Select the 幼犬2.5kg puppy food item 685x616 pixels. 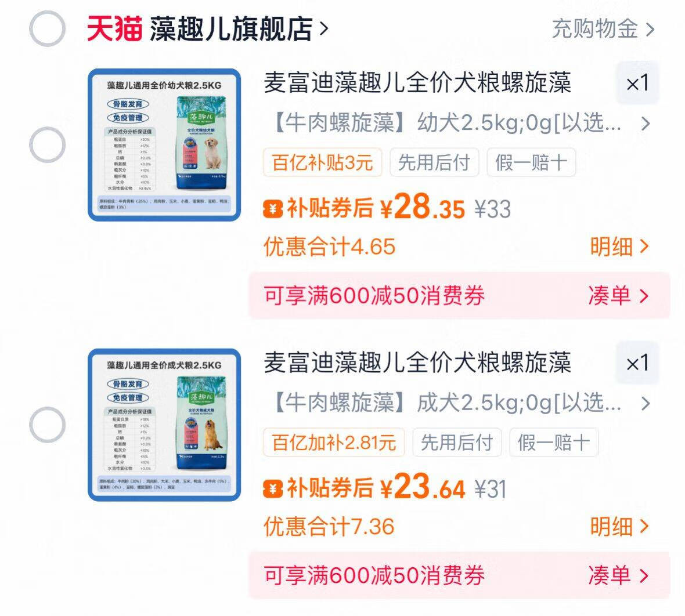point(47,145)
